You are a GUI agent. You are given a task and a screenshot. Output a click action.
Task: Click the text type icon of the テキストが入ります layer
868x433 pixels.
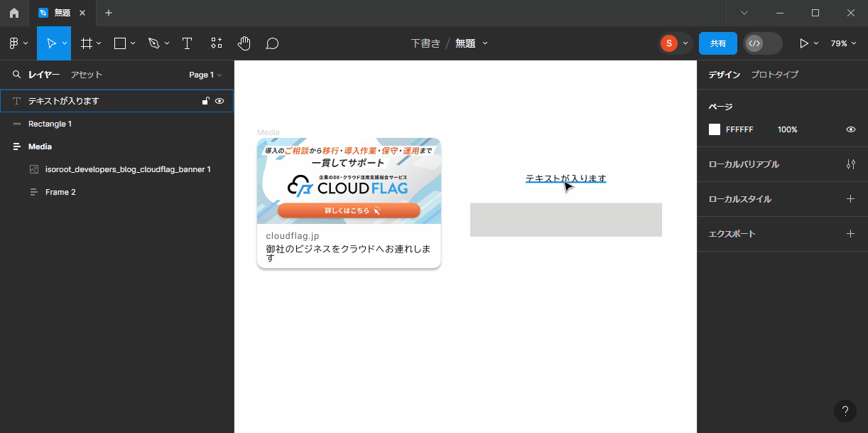point(16,101)
